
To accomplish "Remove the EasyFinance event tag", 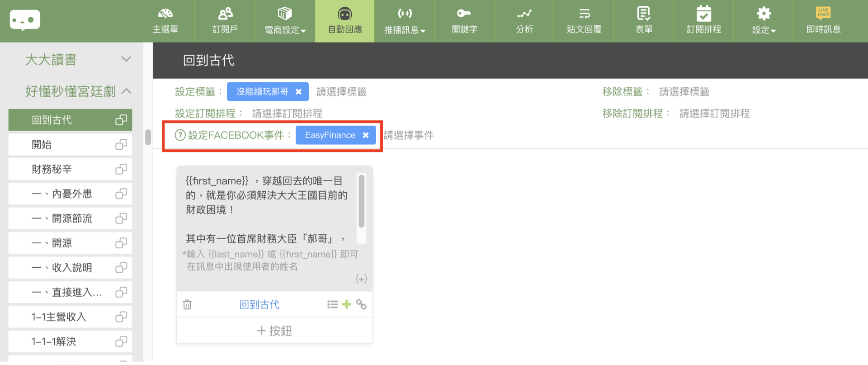I will coord(366,135).
